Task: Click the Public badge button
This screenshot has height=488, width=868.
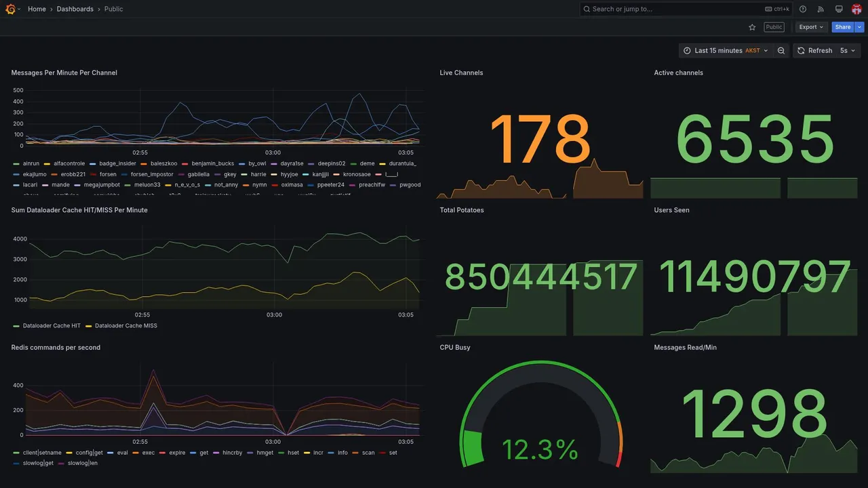Action: pos(774,27)
